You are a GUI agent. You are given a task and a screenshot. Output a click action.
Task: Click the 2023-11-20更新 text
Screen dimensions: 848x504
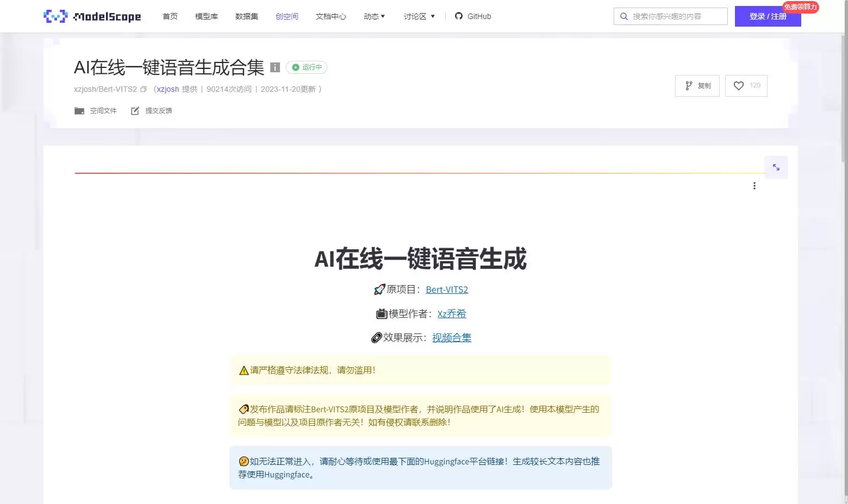(x=288, y=89)
